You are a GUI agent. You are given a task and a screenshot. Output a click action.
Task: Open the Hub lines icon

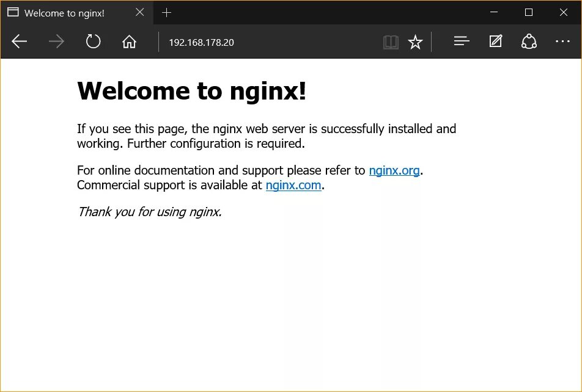(x=462, y=41)
